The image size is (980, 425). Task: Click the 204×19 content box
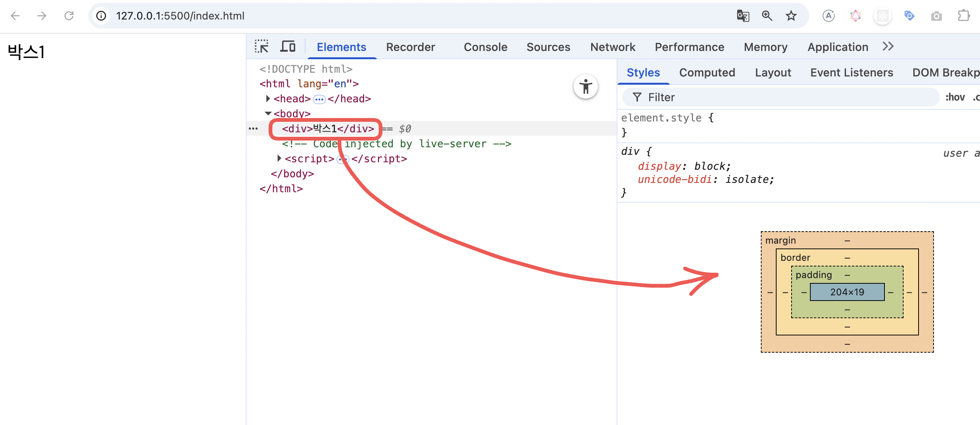coord(847,292)
